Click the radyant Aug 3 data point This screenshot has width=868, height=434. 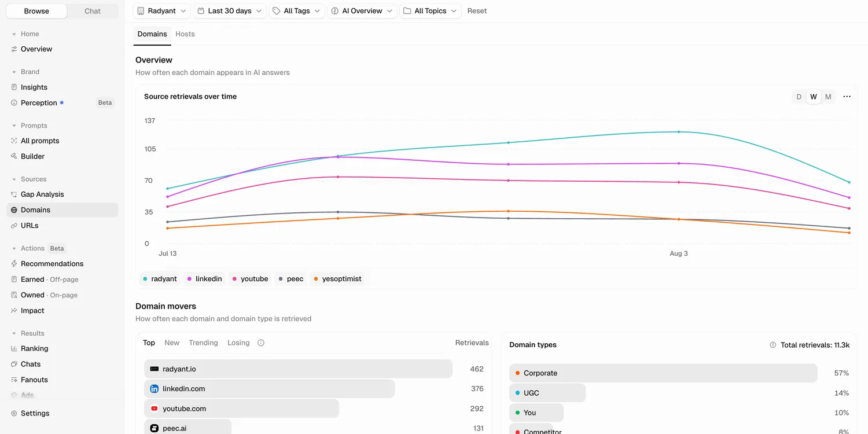pyautogui.click(x=679, y=132)
